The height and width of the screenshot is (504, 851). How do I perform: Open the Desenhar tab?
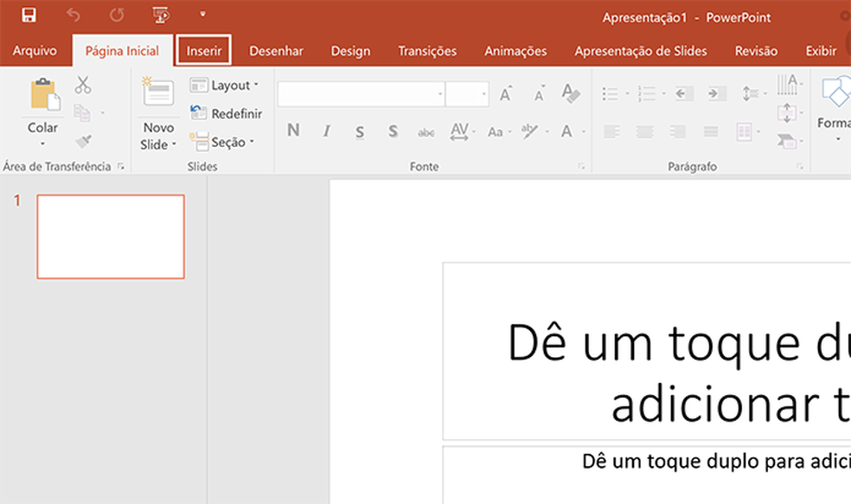click(276, 50)
